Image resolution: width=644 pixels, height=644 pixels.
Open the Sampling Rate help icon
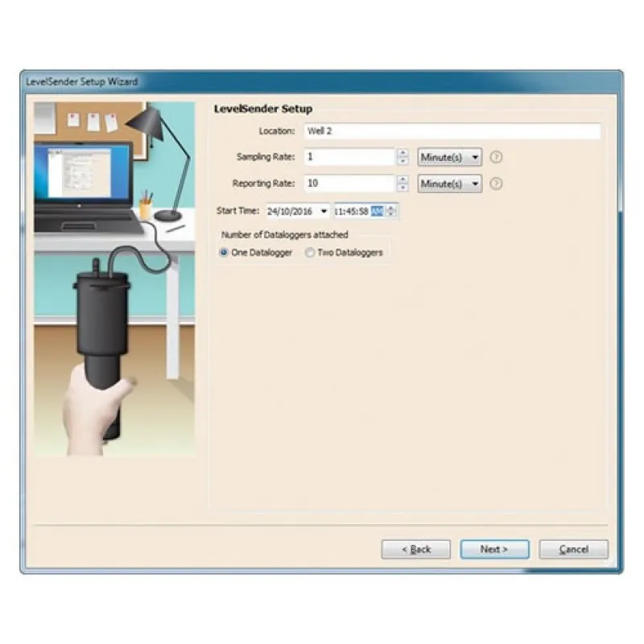496,157
